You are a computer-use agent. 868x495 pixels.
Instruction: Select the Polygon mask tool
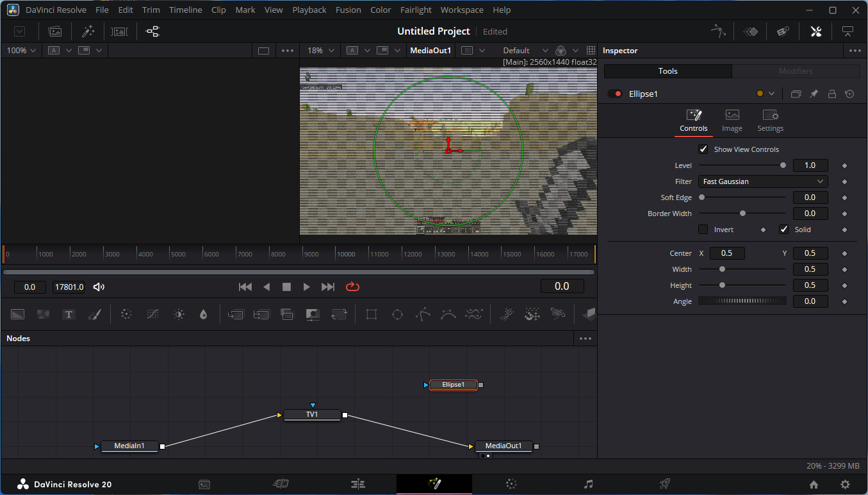click(x=422, y=314)
